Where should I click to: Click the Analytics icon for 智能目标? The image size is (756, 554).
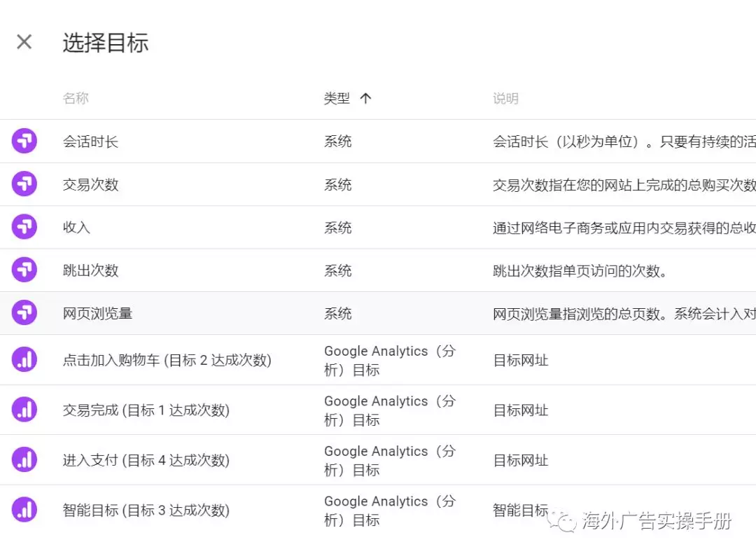coord(24,510)
